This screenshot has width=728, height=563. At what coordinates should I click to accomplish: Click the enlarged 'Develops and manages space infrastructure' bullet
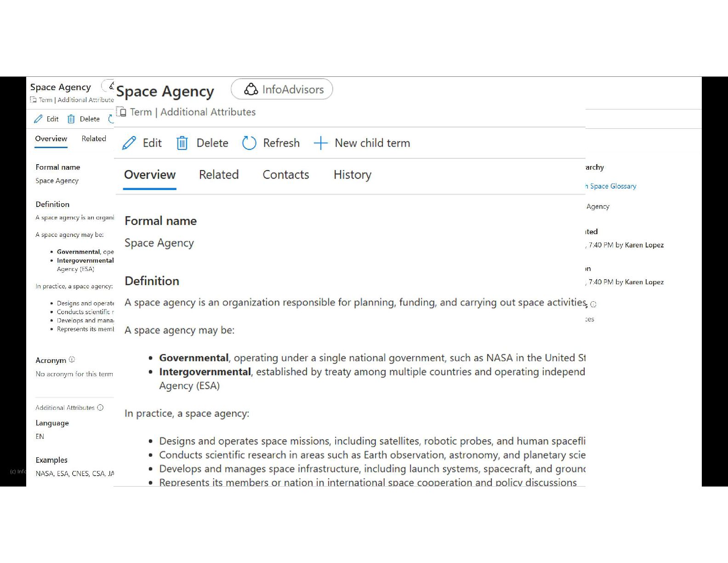[x=372, y=469]
